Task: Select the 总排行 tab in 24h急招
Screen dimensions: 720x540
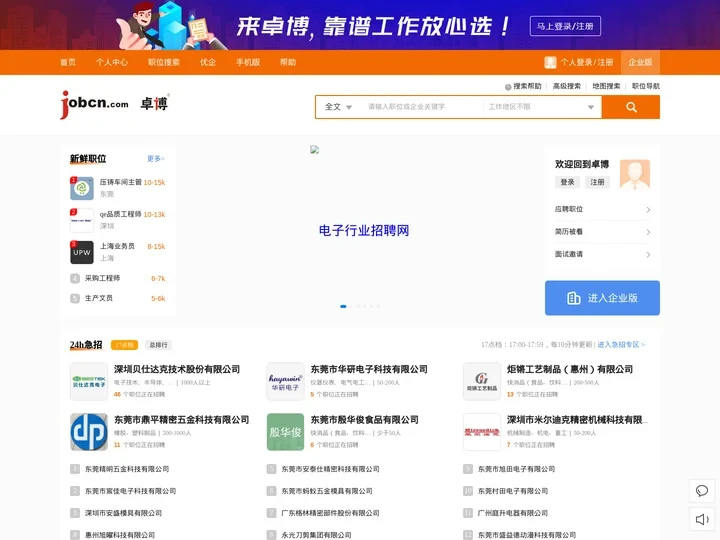Action: 158,345
